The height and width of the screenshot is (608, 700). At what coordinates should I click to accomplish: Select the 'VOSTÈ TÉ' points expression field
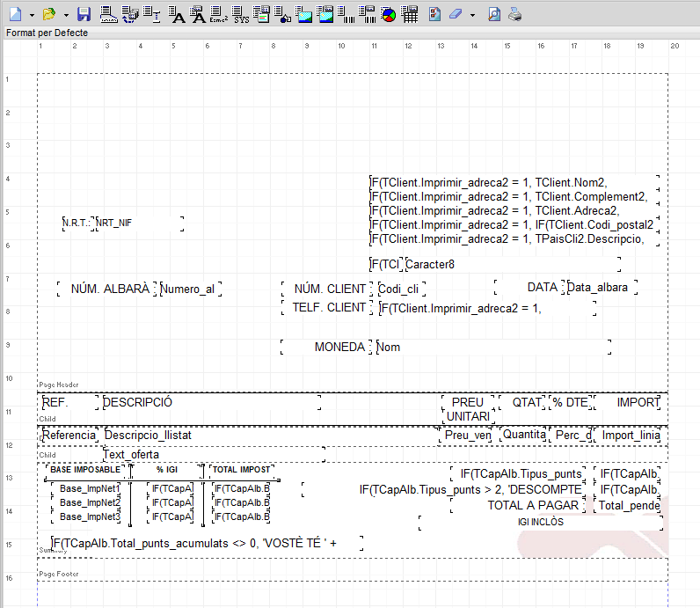(x=207, y=543)
